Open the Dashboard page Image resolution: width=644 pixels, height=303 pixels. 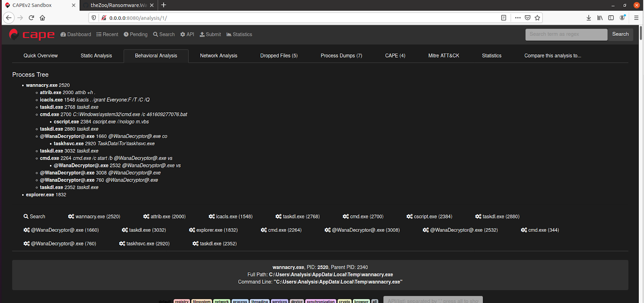click(x=76, y=35)
